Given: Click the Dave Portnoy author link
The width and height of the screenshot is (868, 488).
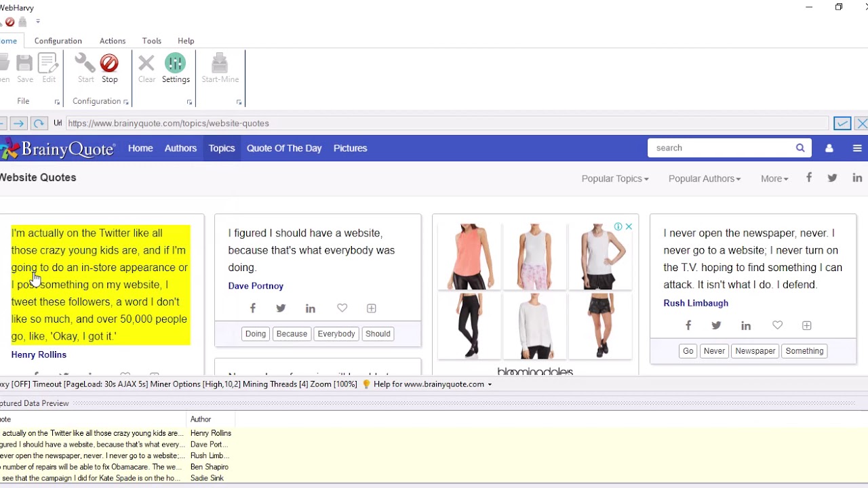Looking at the screenshot, I should tap(256, 286).
